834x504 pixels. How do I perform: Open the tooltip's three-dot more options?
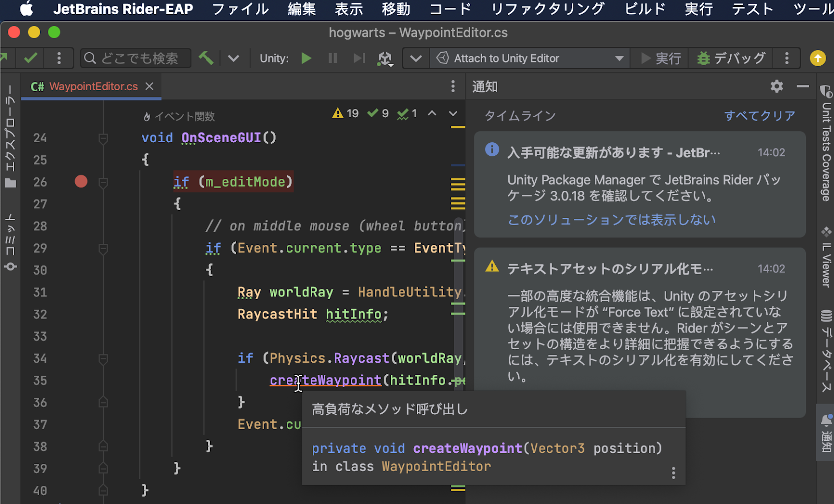[673, 473]
